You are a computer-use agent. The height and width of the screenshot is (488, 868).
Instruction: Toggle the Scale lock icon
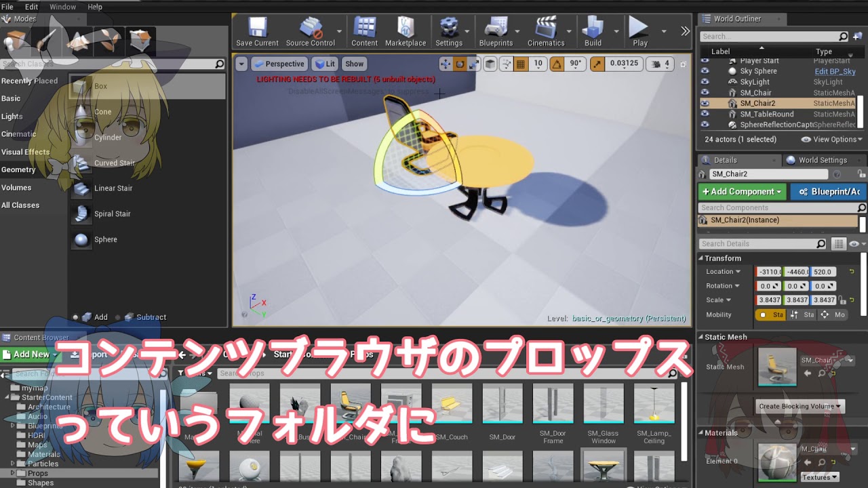[842, 300]
